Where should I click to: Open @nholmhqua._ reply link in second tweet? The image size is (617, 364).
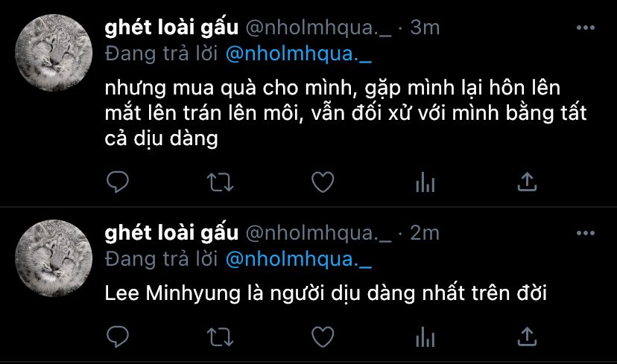click(x=299, y=260)
